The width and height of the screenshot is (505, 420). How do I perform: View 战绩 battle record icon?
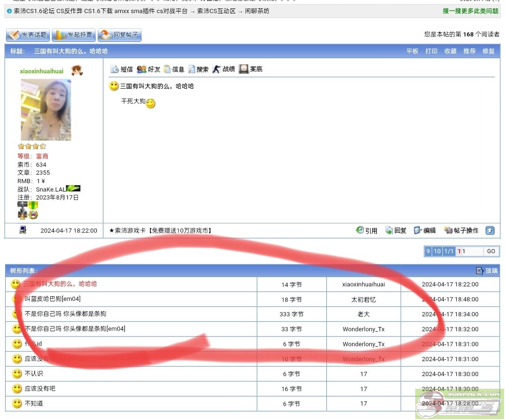(x=216, y=69)
